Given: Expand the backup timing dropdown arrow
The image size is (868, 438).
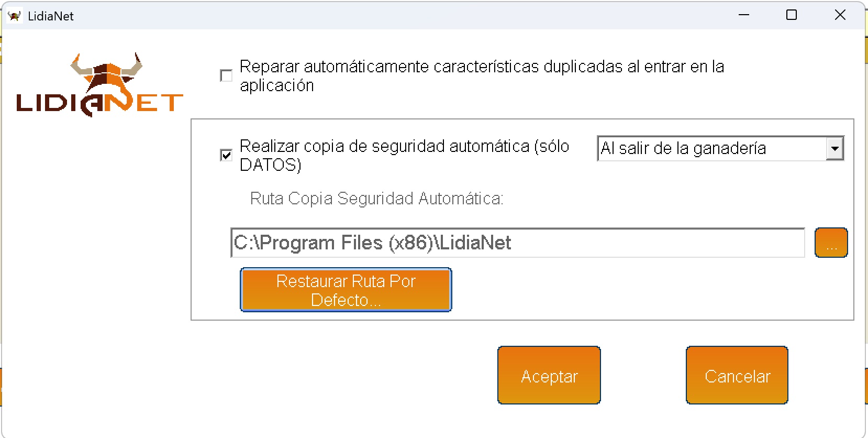Looking at the screenshot, I should tap(834, 149).
